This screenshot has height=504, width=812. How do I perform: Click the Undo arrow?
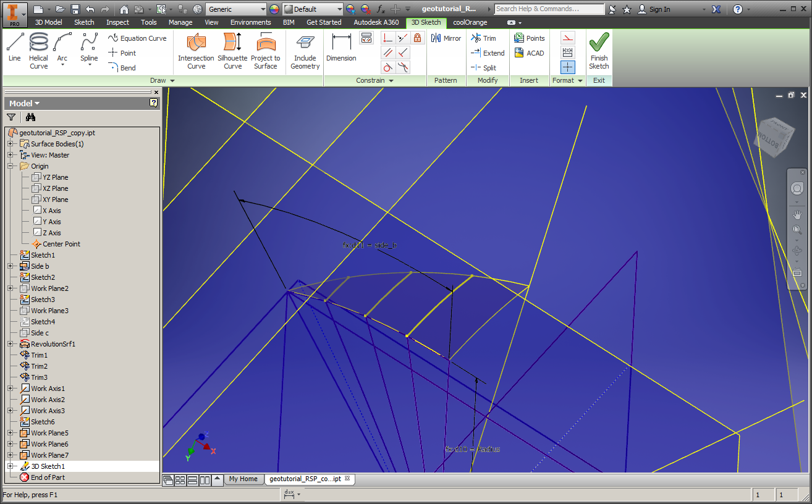91,9
